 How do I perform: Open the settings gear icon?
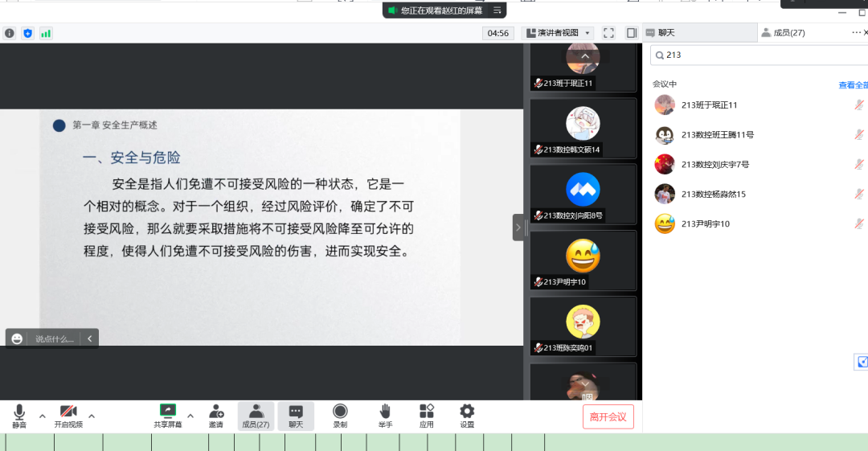click(467, 412)
